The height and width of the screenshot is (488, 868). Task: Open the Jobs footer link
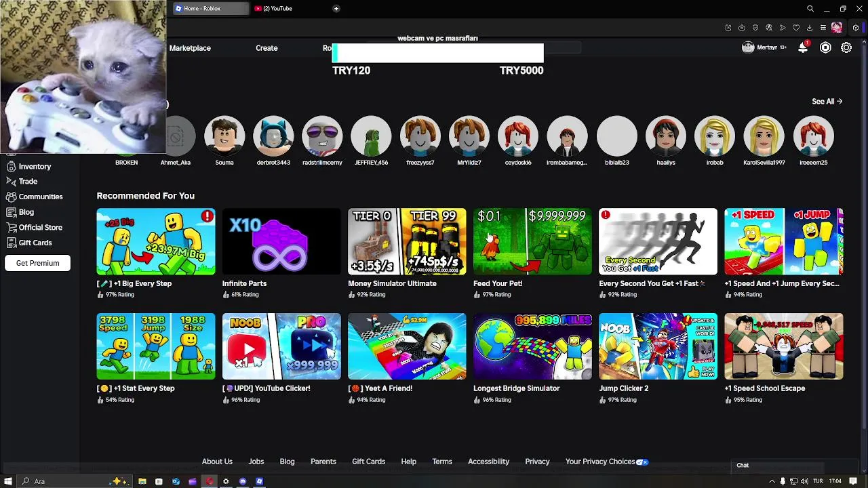pyautogui.click(x=256, y=462)
